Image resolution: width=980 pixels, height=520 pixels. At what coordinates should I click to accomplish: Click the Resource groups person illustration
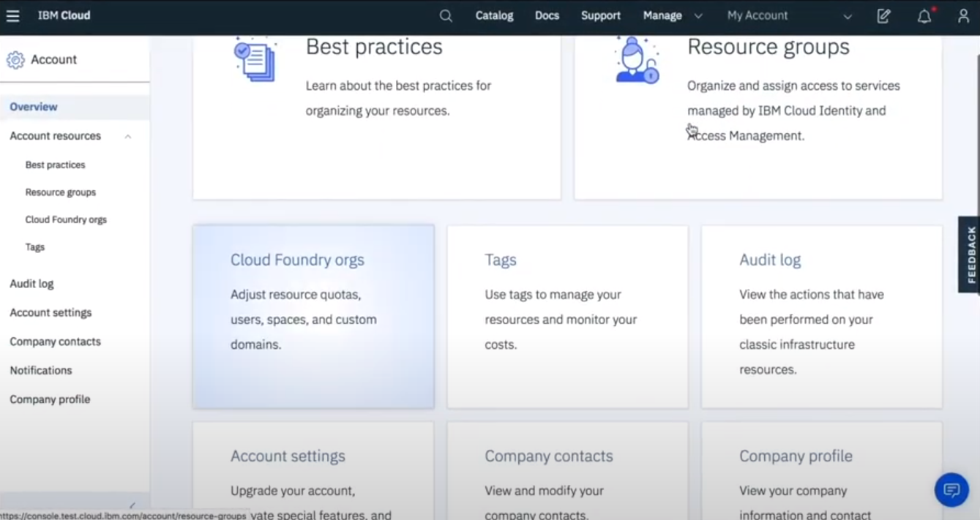coord(637,60)
